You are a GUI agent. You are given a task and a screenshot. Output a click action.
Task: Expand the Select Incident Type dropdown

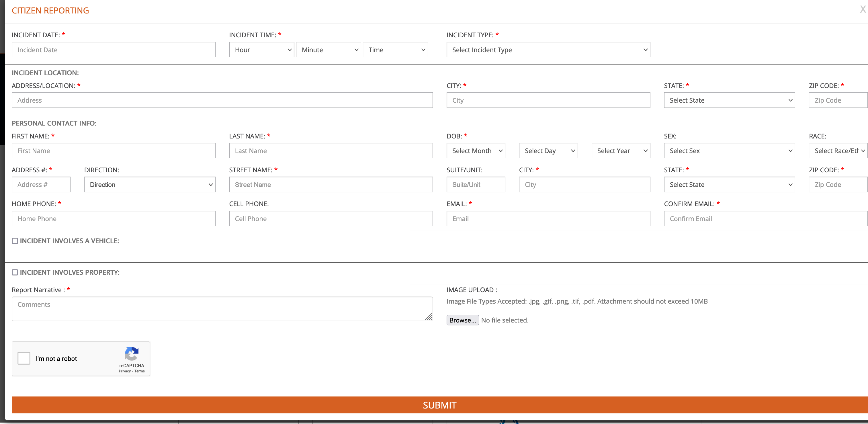[548, 50]
